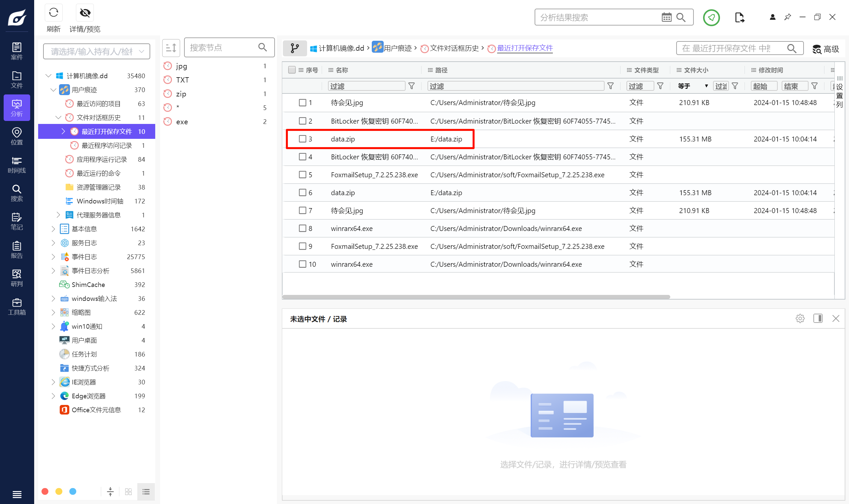The width and height of the screenshot is (849, 504).
Task: Click the Refresh (刷新) toolbar icon
Action: [x=53, y=13]
